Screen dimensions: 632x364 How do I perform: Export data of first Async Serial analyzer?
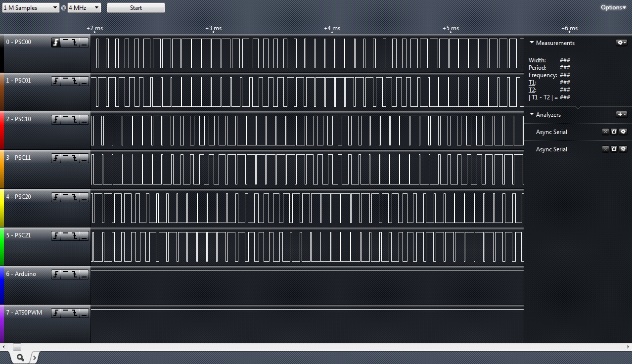(614, 132)
